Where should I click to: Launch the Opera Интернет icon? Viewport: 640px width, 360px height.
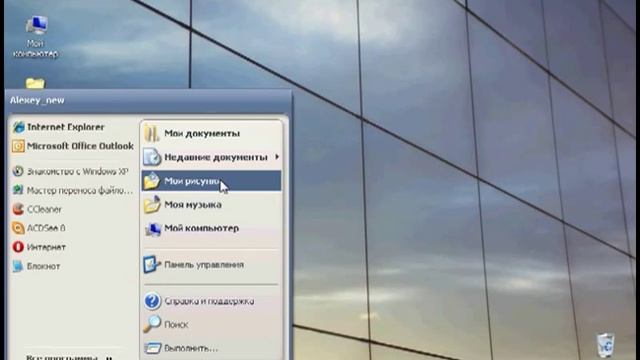point(18,247)
